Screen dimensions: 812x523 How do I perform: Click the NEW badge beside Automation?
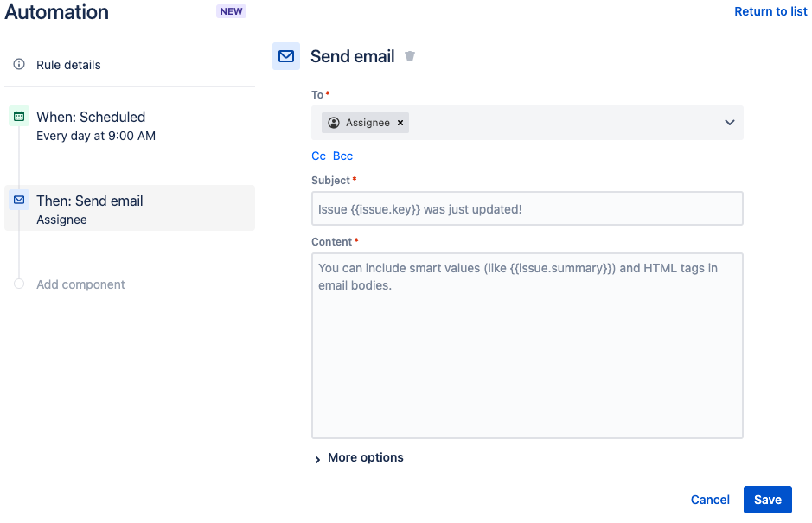pyautogui.click(x=231, y=11)
